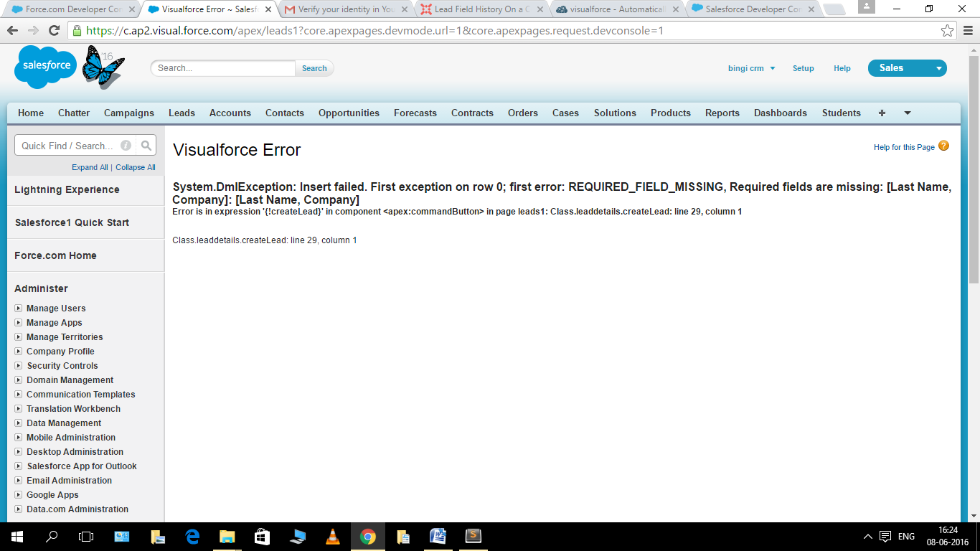Click the ENG language indicator
The height and width of the screenshot is (551, 980).
906,537
